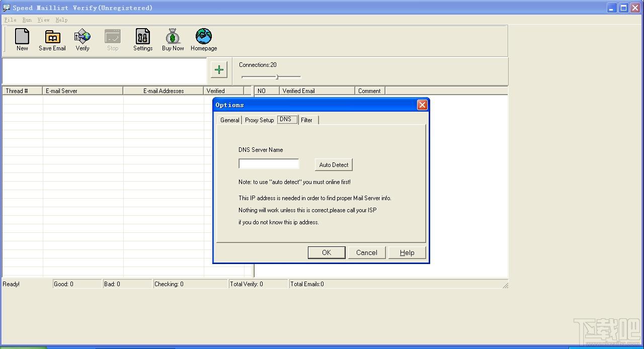This screenshot has height=349, width=644.
Task: Switch to the Proxy Setup tab
Action: pos(259,120)
